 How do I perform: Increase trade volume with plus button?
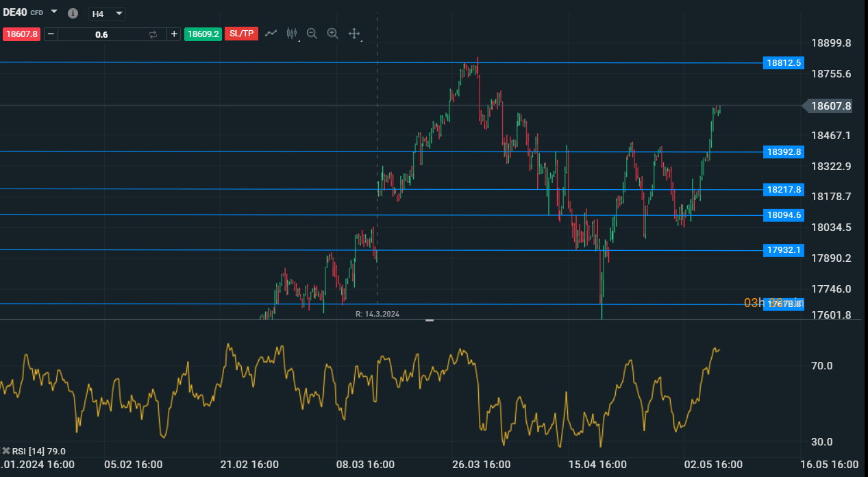[174, 34]
